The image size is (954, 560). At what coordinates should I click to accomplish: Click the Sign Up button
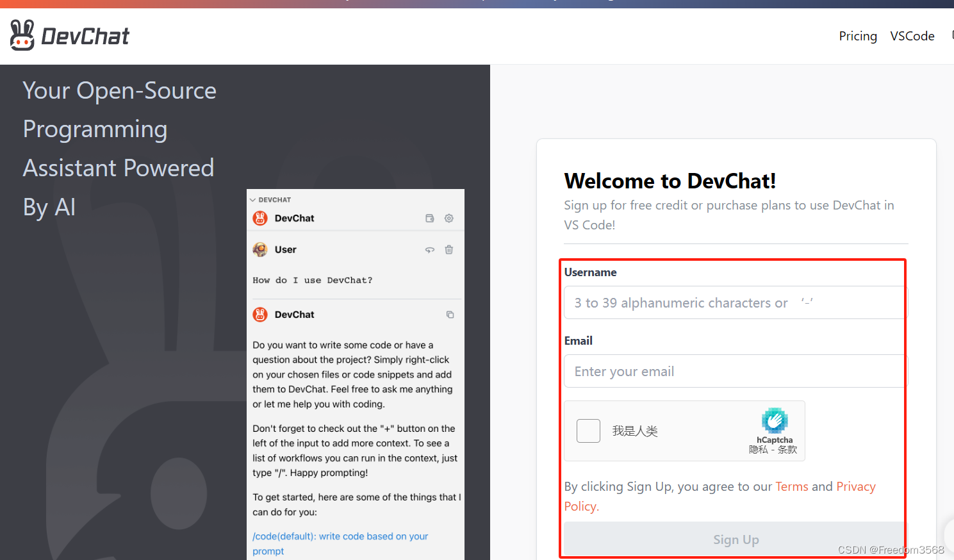pos(736,539)
